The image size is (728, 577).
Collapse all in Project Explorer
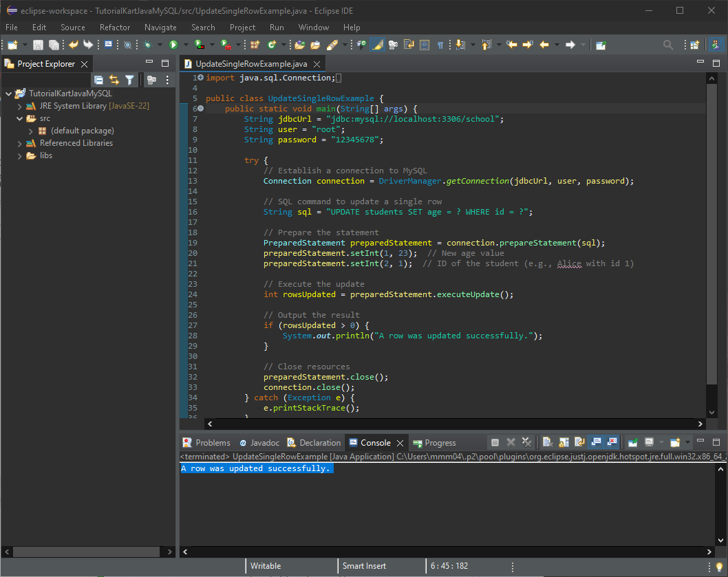point(99,80)
